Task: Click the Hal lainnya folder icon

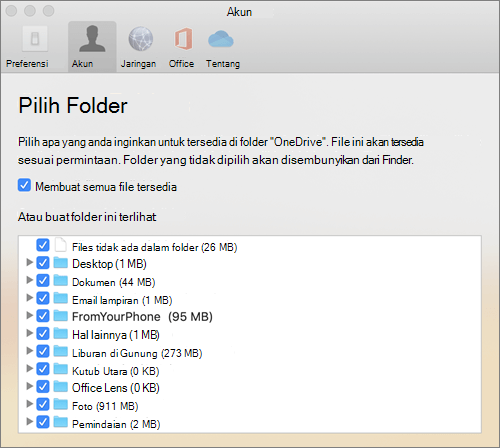Action: click(61, 333)
